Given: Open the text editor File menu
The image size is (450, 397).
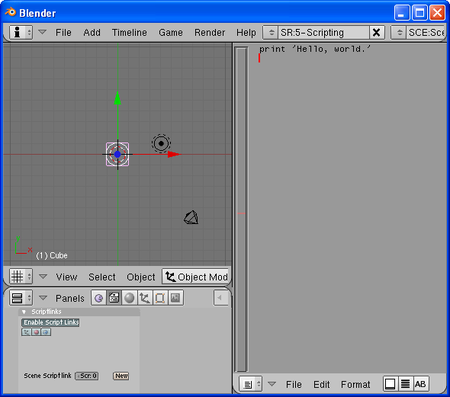Looking at the screenshot, I should click(294, 385).
